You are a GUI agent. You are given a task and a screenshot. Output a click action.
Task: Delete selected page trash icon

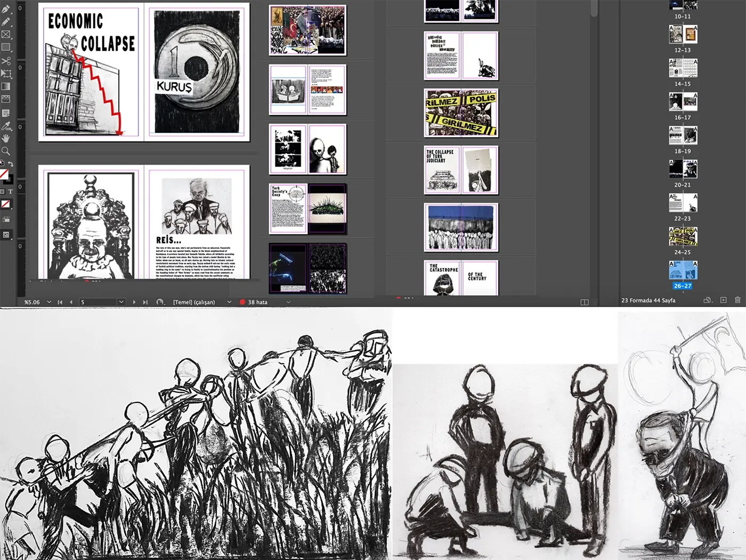tap(737, 300)
